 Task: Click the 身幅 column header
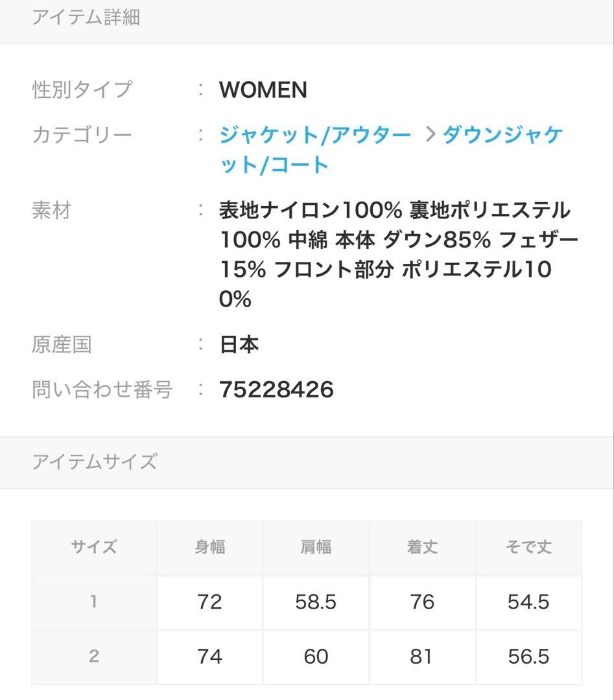209,548
